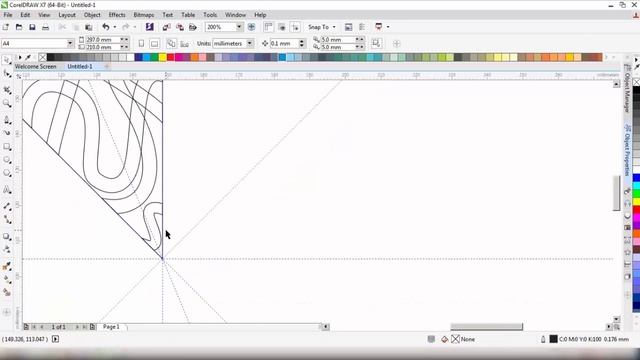The width and height of the screenshot is (640, 360).
Task: Select the Polygon tool in the toolbox
Action: (7, 173)
